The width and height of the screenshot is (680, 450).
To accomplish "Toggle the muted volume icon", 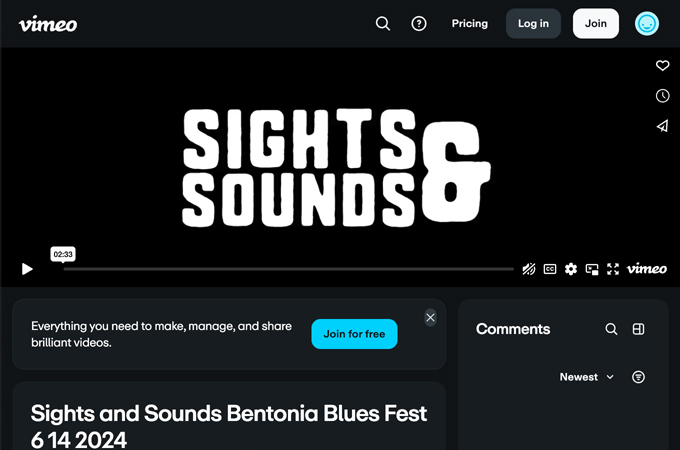I will 529,269.
